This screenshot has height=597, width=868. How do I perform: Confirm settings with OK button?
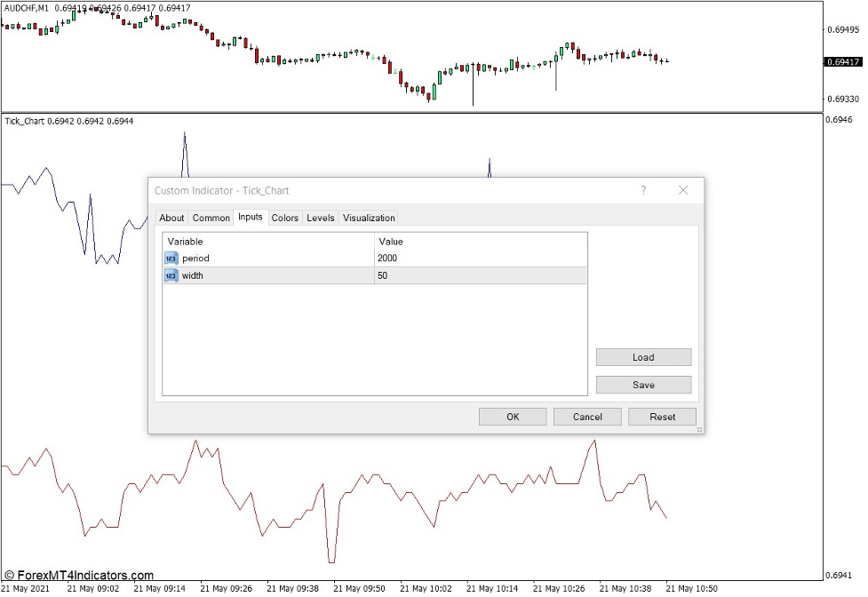click(x=513, y=417)
